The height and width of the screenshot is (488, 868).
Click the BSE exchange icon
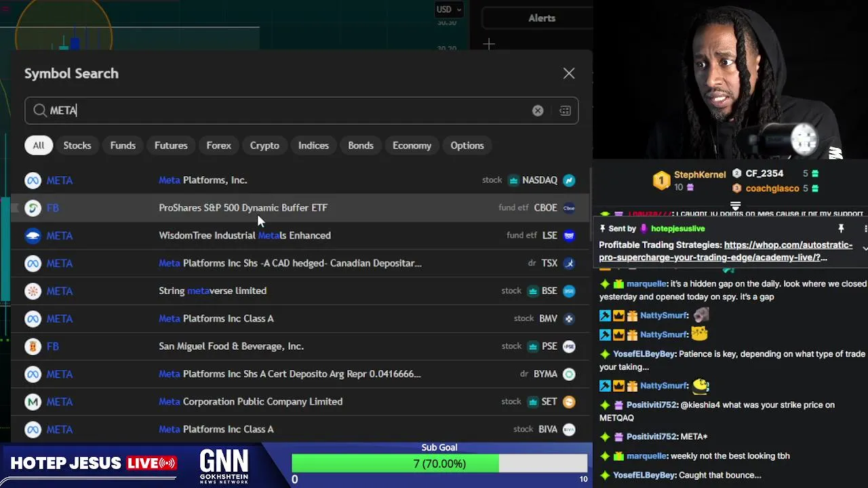click(x=569, y=291)
